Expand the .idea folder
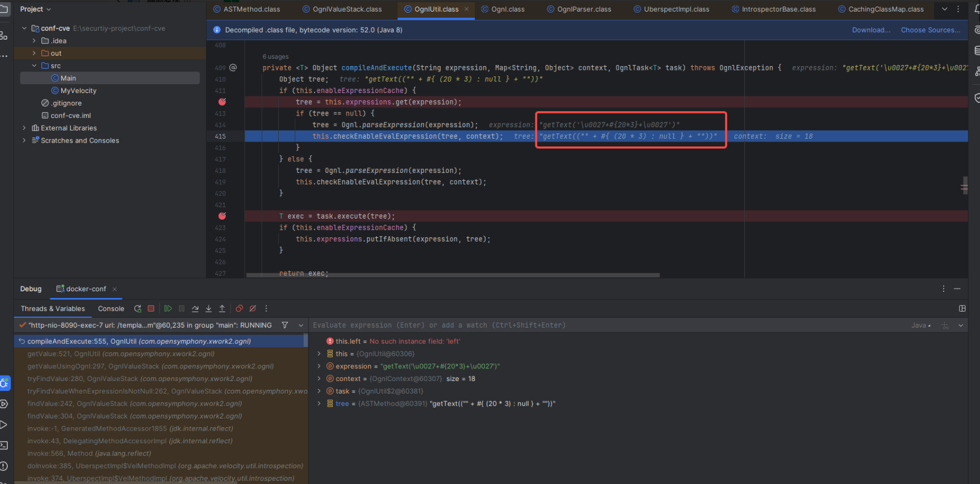 (x=34, y=41)
